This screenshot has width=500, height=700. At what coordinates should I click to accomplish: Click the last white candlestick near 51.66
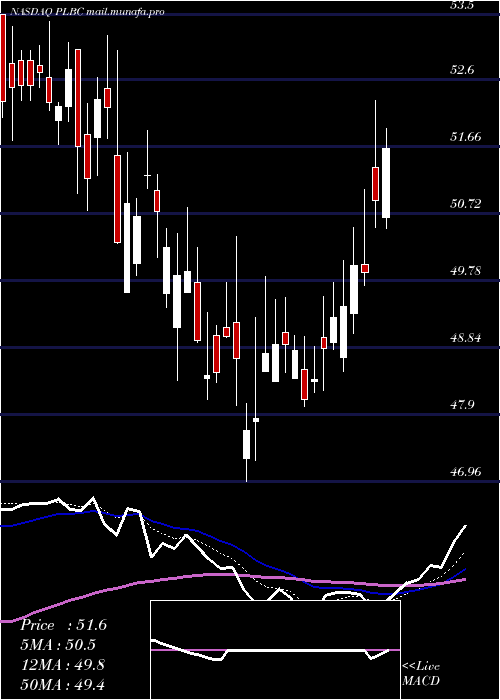[x=386, y=183]
